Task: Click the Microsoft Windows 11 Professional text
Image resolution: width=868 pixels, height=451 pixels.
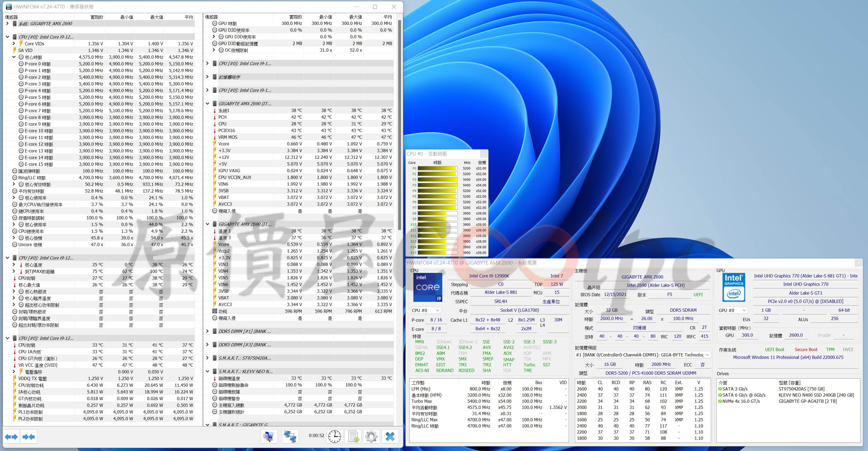Action: point(788,357)
